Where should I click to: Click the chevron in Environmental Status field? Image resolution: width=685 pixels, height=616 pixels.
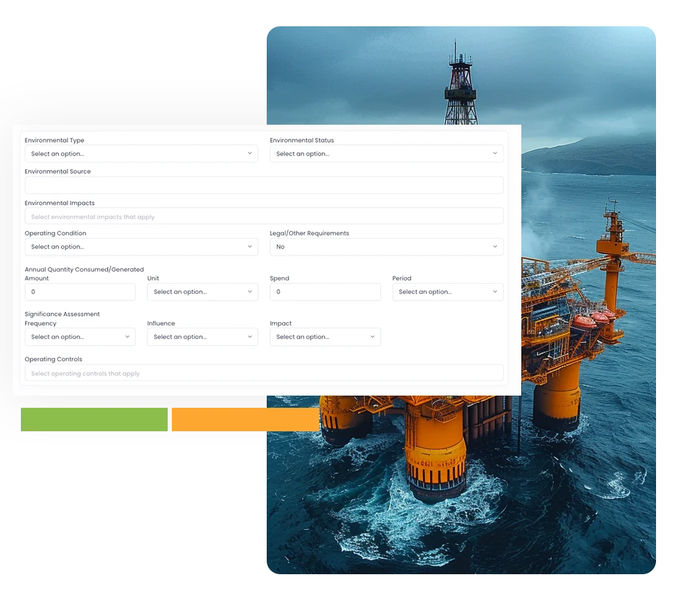pyautogui.click(x=495, y=154)
